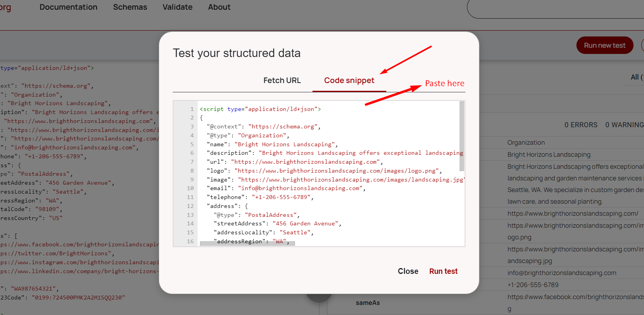The height and width of the screenshot is (315, 644).
Task: Click the "email" line in the dialog editor
Action: pyautogui.click(x=286, y=188)
